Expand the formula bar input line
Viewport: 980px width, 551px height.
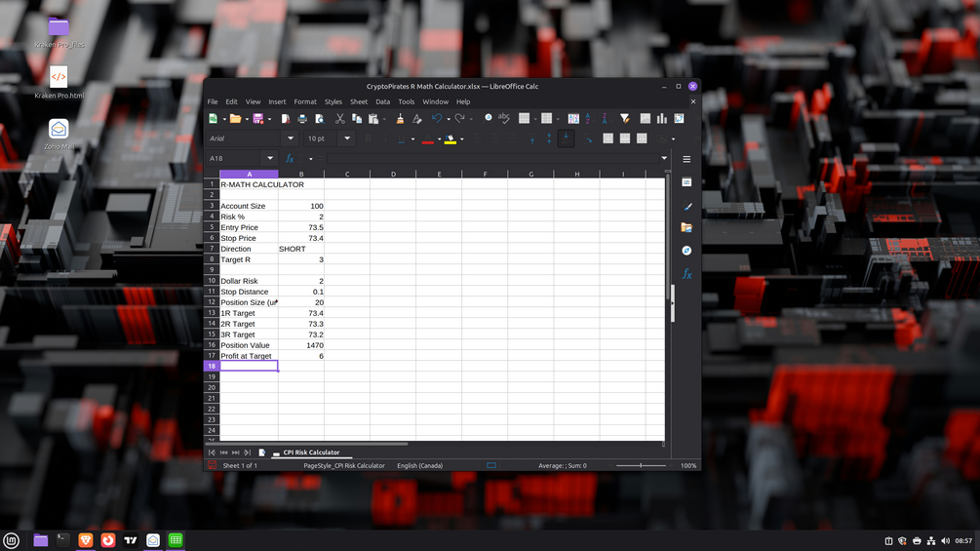[664, 159]
